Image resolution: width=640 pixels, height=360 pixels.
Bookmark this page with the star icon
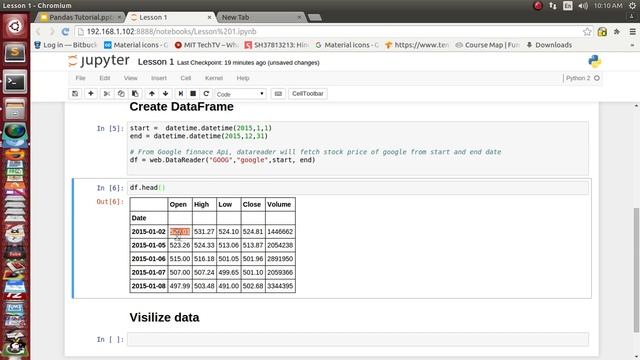click(587, 31)
